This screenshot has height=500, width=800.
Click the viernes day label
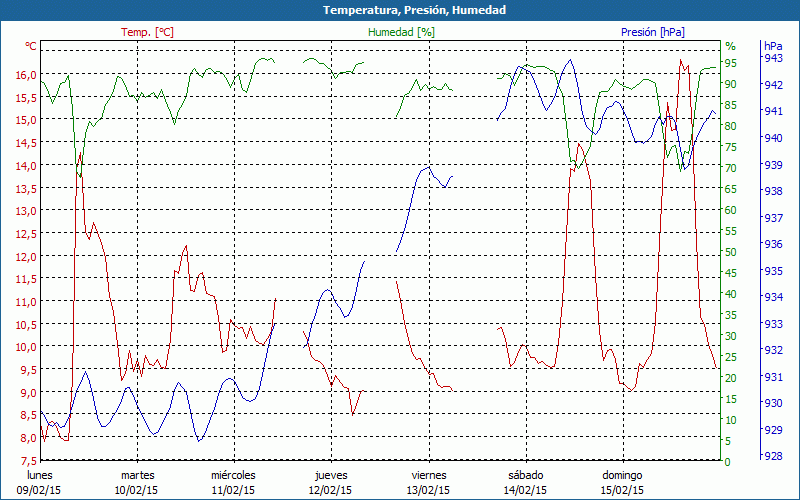[429, 475]
